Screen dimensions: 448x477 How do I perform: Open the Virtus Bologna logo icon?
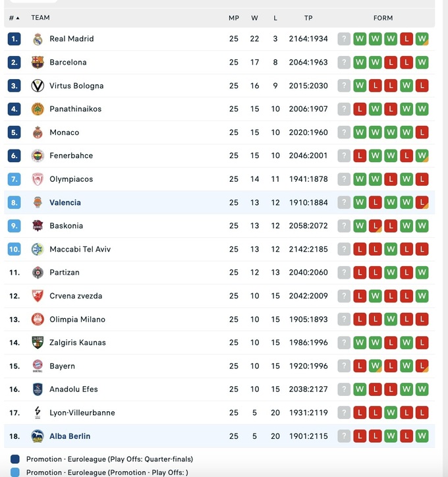38,86
